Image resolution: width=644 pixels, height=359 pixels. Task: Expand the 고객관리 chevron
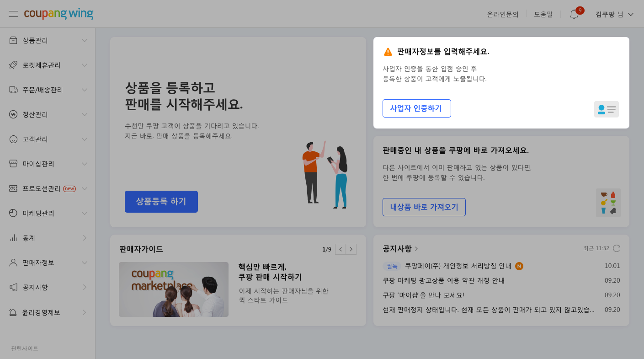pyautogui.click(x=85, y=139)
